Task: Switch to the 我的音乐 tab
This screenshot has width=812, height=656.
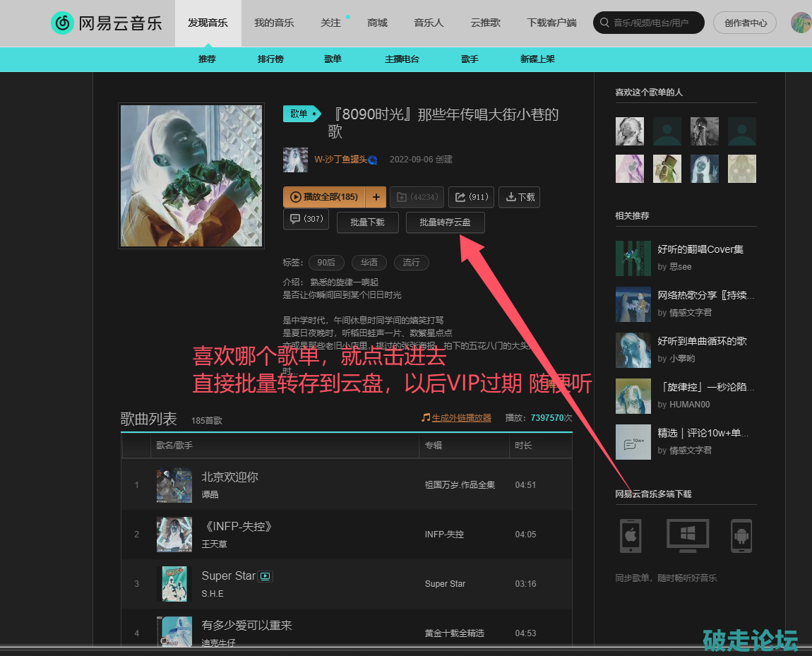Action: click(x=274, y=23)
